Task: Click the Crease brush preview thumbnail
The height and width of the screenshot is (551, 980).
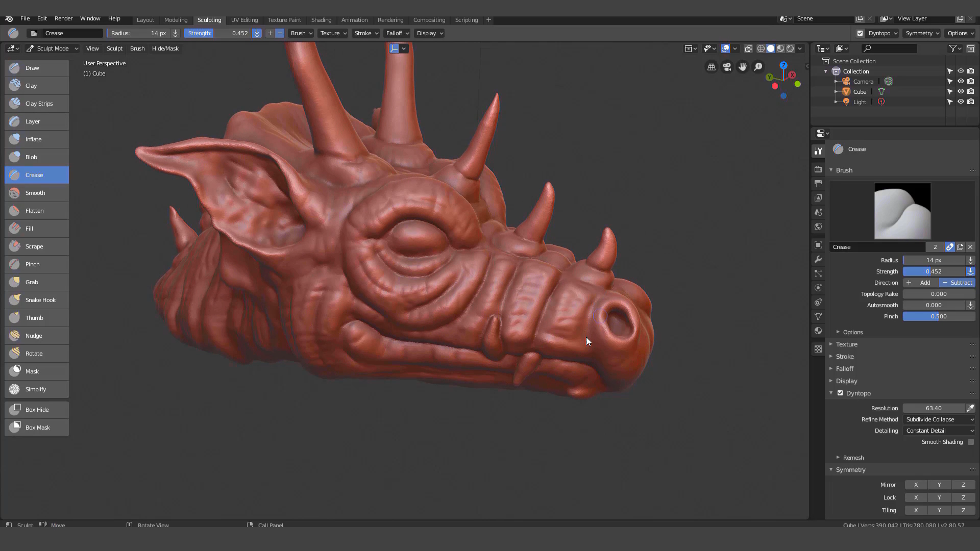Action: click(902, 211)
